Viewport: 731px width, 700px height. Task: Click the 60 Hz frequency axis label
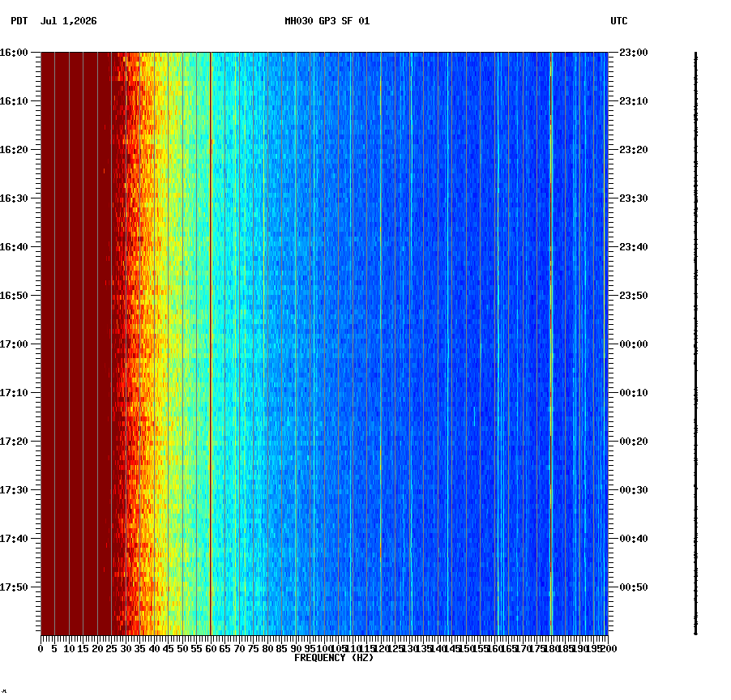tap(211, 649)
